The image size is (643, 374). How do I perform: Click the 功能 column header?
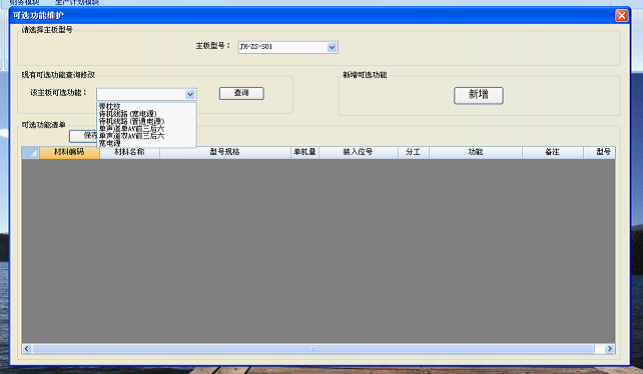(476, 153)
